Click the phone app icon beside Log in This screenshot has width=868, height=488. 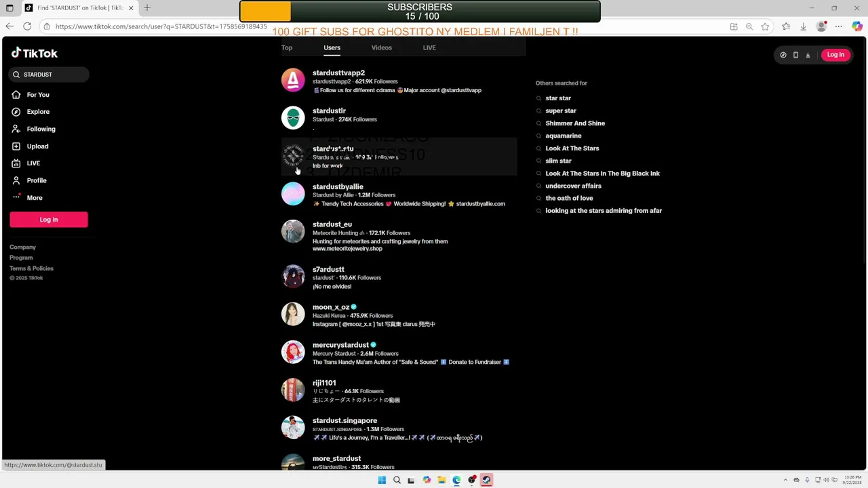pyautogui.click(x=795, y=55)
